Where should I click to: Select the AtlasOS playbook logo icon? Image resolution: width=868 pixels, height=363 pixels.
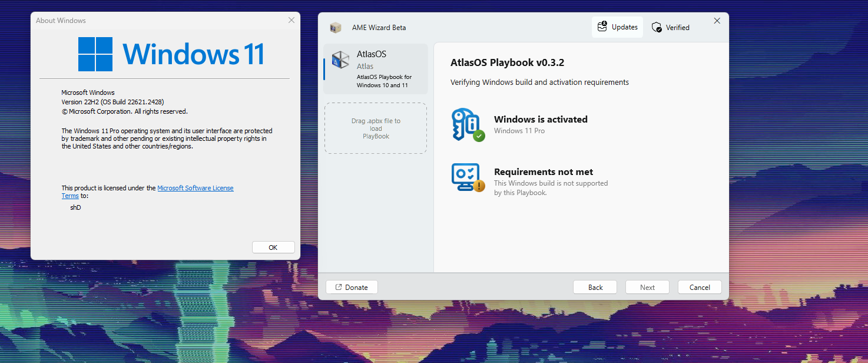pyautogui.click(x=340, y=60)
